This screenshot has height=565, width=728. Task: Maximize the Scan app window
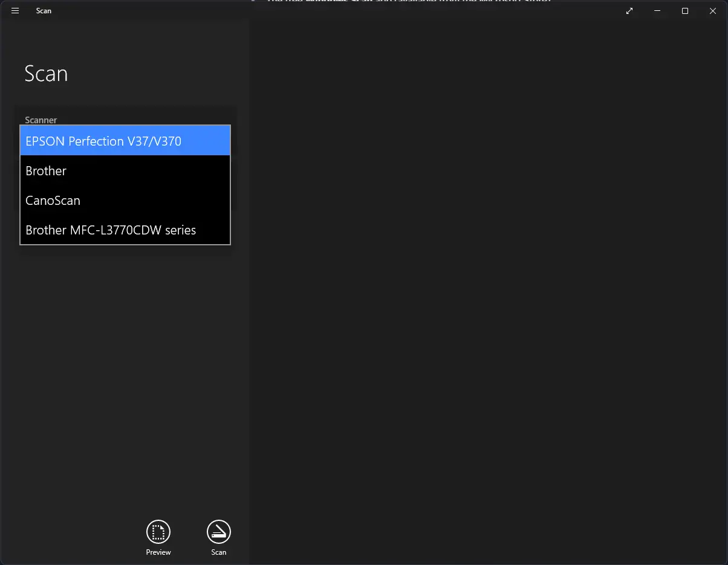[685, 11]
